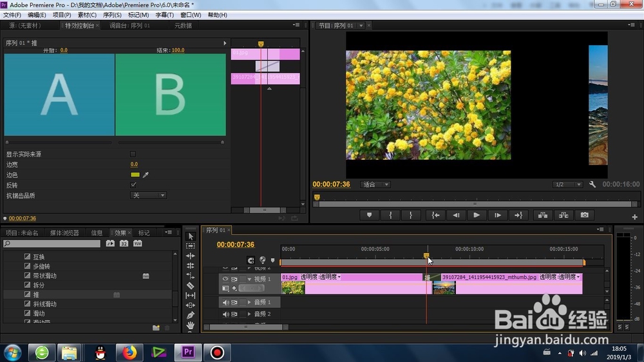
Task: Open the border color swatch
Action: click(x=135, y=175)
